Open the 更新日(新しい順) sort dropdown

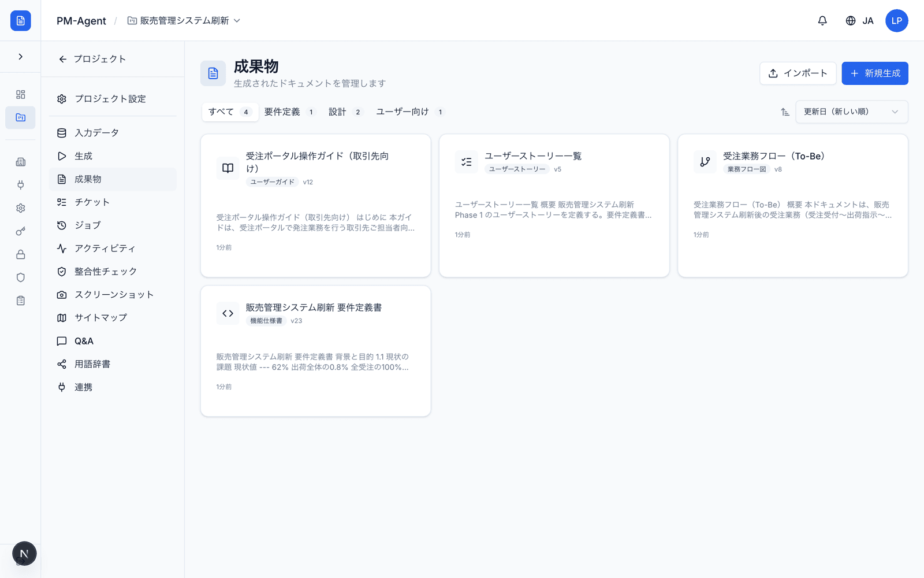pos(852,112)
